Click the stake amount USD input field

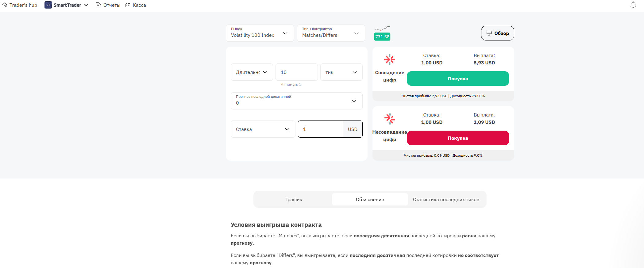[x=320, y=129]
